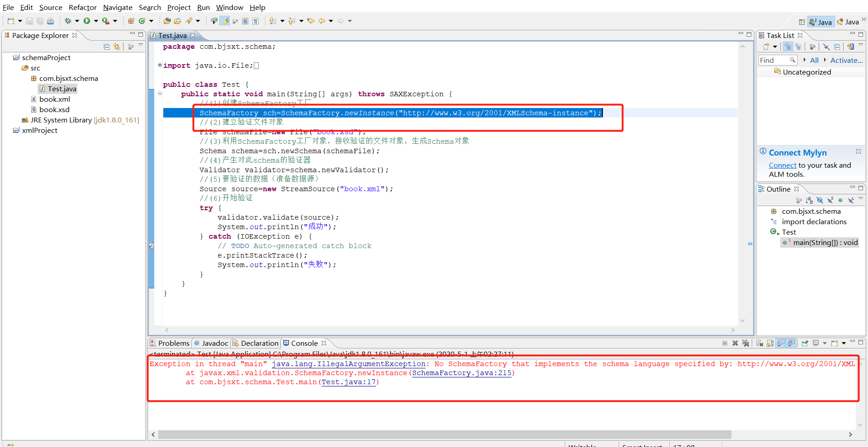Screen dimensions: 868x447
Task: Open the Refactor menu
Action: (82, 7)
